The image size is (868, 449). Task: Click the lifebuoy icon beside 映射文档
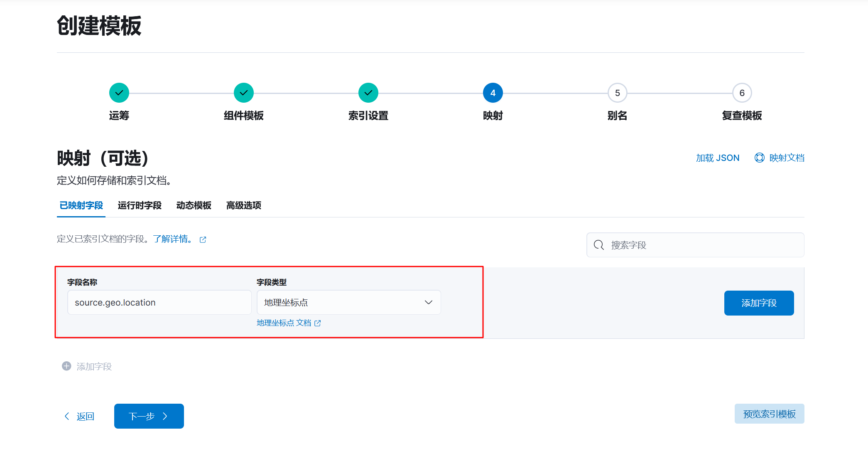point(760,158)
